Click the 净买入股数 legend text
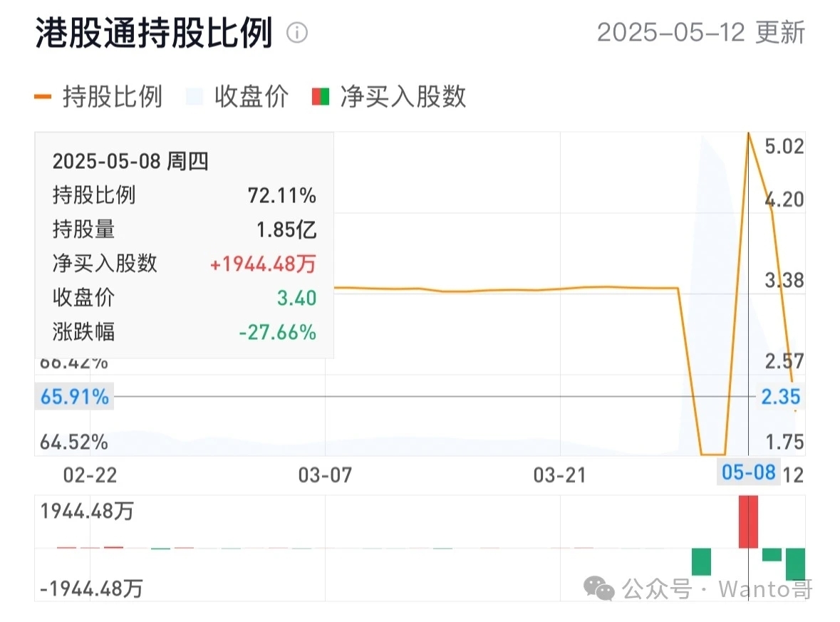This screenshot has height=622, width=840. 403,97
